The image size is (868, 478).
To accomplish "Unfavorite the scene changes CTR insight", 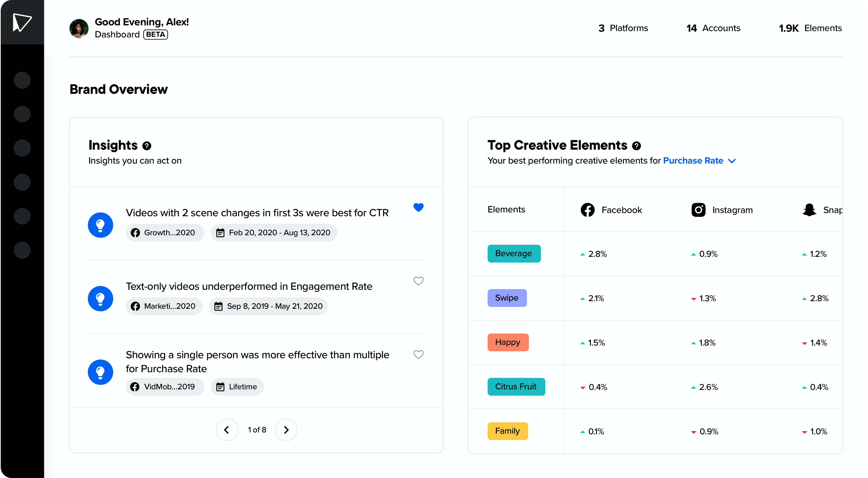I will [x=418, y=207].
